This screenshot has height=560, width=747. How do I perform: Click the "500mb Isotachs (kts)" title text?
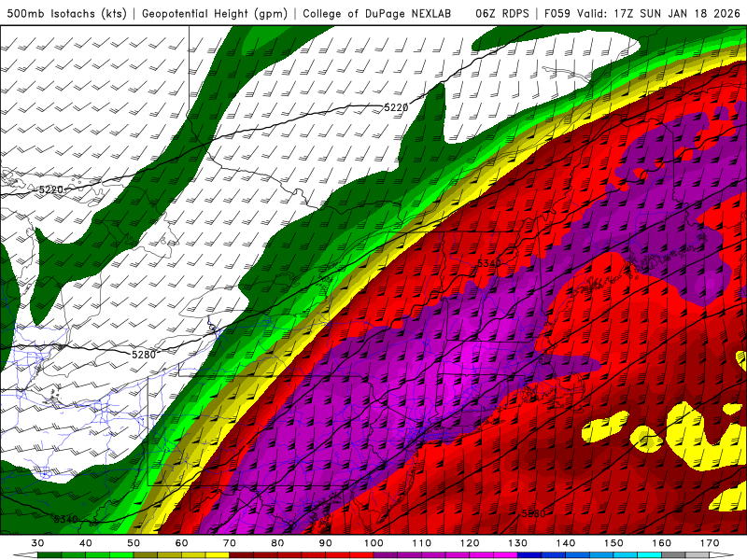66,14
